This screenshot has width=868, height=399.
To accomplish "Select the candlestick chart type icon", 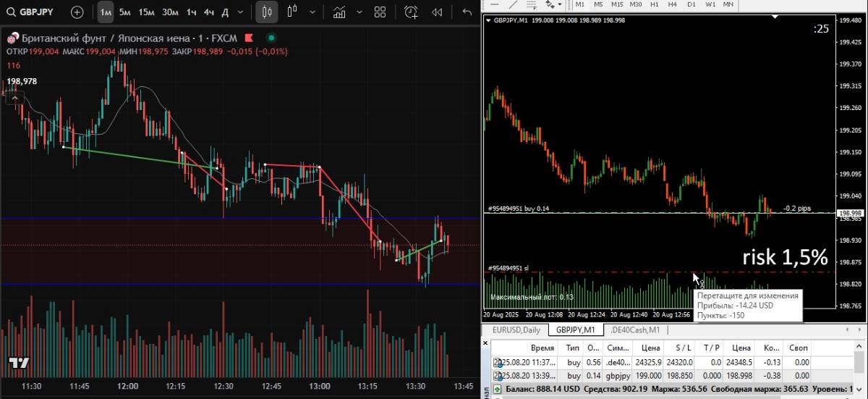I will tap(267, 12).
